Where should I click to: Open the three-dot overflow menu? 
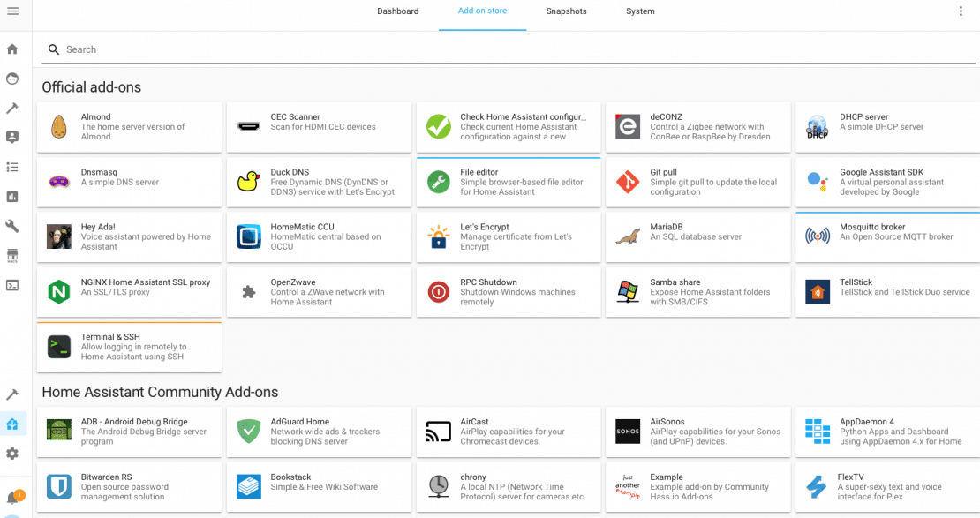tap(961, 11)
